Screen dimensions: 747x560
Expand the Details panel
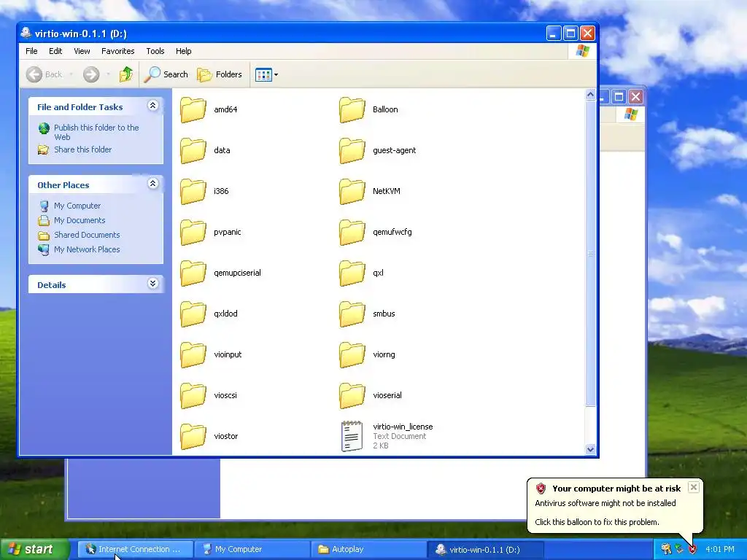[x=153, y=284]
